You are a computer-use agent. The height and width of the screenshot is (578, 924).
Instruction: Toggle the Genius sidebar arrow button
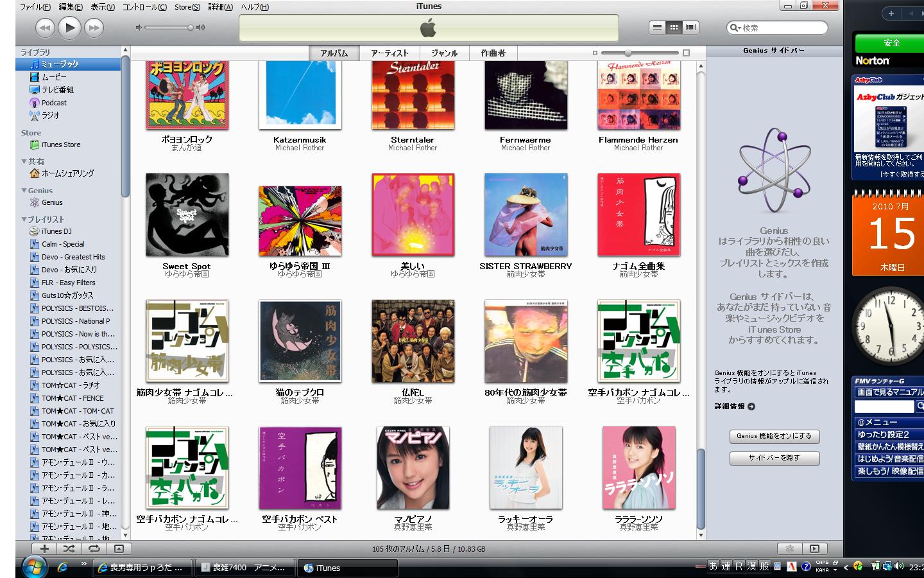click(814, 548)
